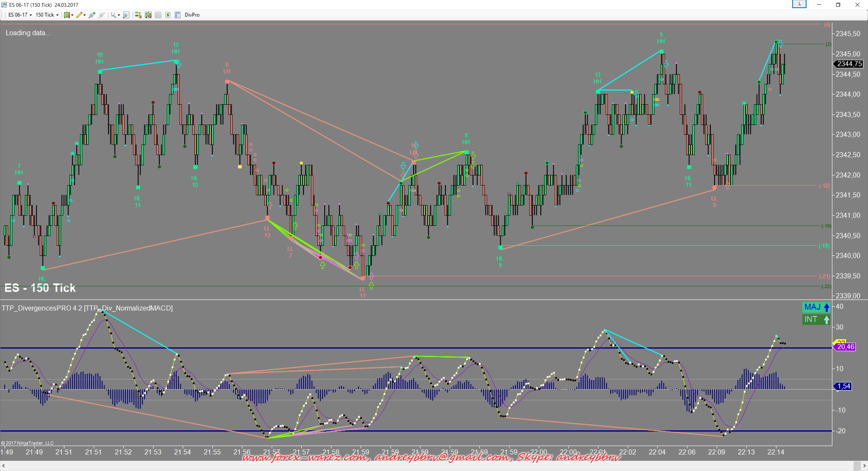Click the horizontal scrollbar left arrow
The width and height of the screenshot is (868, 471).
coord(3,466)
